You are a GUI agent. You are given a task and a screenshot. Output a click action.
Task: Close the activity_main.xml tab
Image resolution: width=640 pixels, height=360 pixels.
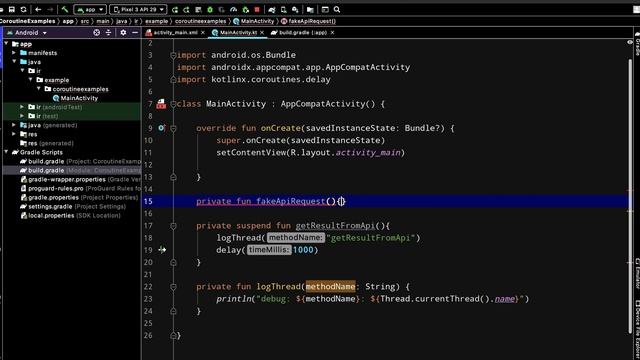(203, 33)
